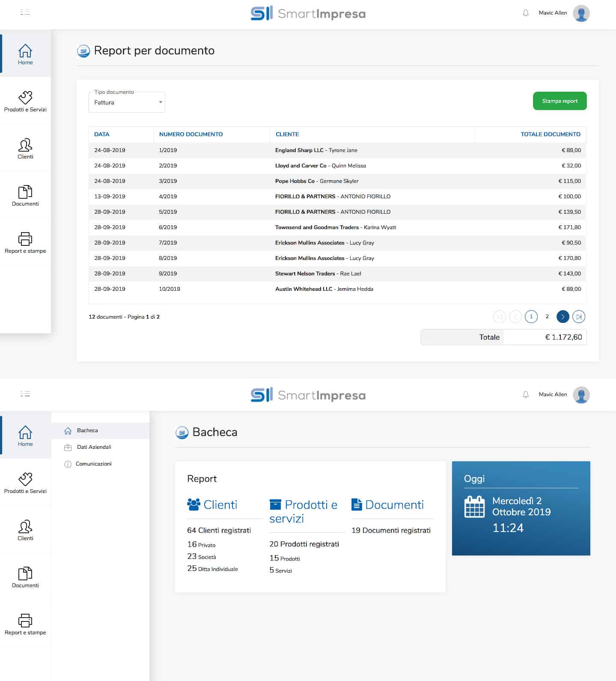Click Pope Hobbs Co client cell
Screen dimensions: 616x681
click(317, 181)
